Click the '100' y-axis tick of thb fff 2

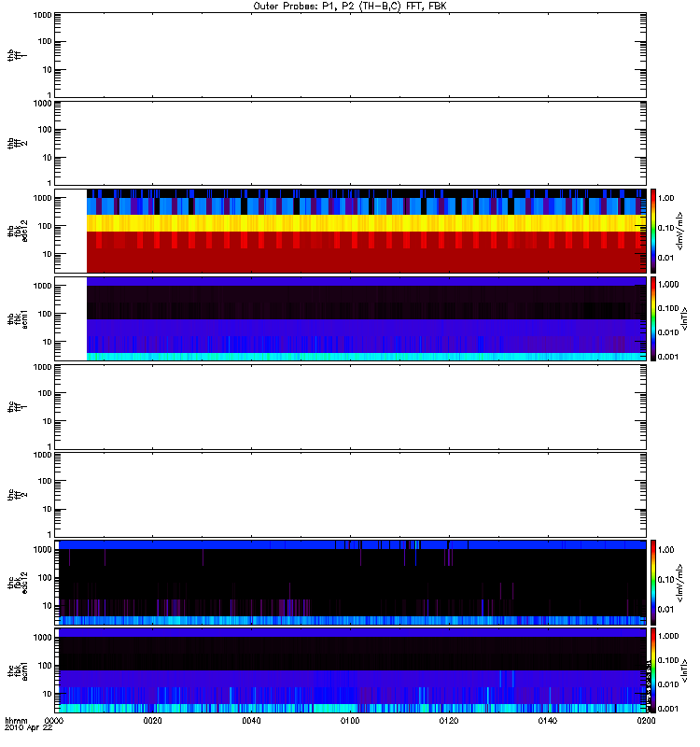pos(45,130)
